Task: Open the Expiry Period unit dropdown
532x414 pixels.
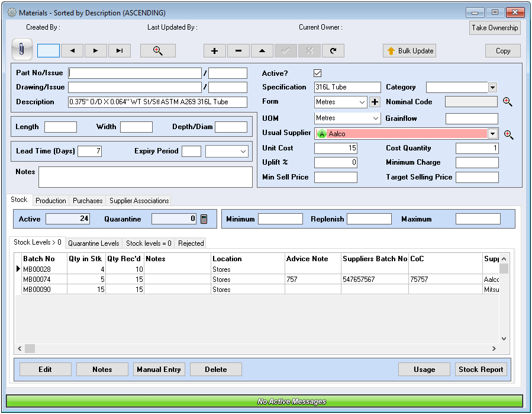Action: [243, 152]
